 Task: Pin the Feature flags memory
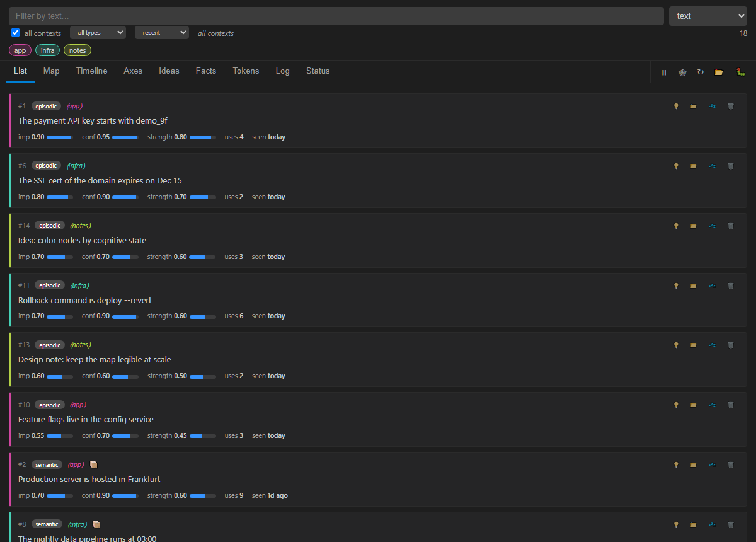coord(676,405)
